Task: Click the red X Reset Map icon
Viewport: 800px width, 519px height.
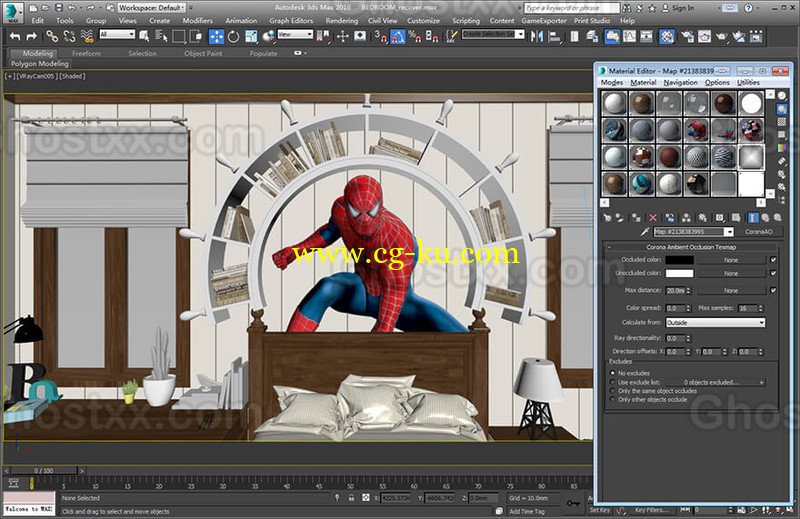Action: click(x=653, y=218)
